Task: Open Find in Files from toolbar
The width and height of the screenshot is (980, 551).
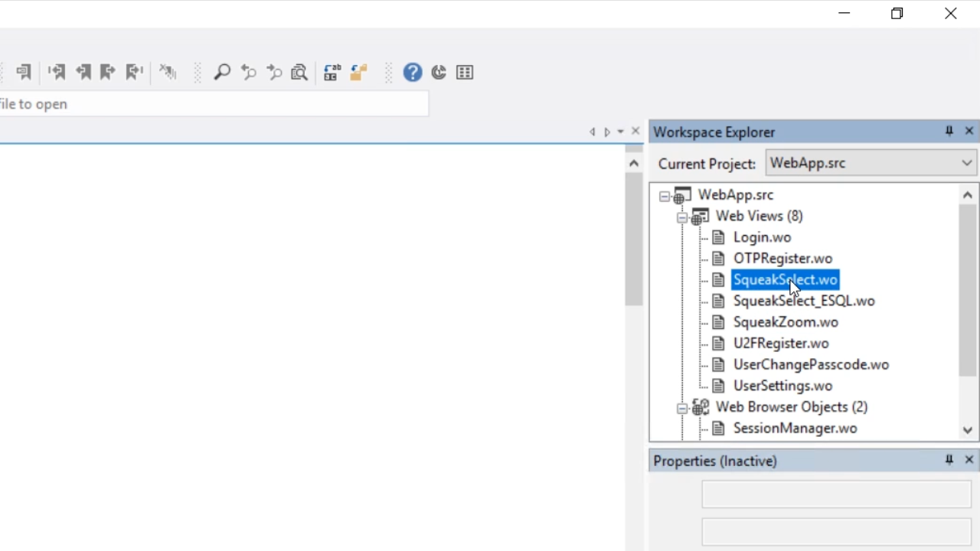Action: click(x=299, y=72)
